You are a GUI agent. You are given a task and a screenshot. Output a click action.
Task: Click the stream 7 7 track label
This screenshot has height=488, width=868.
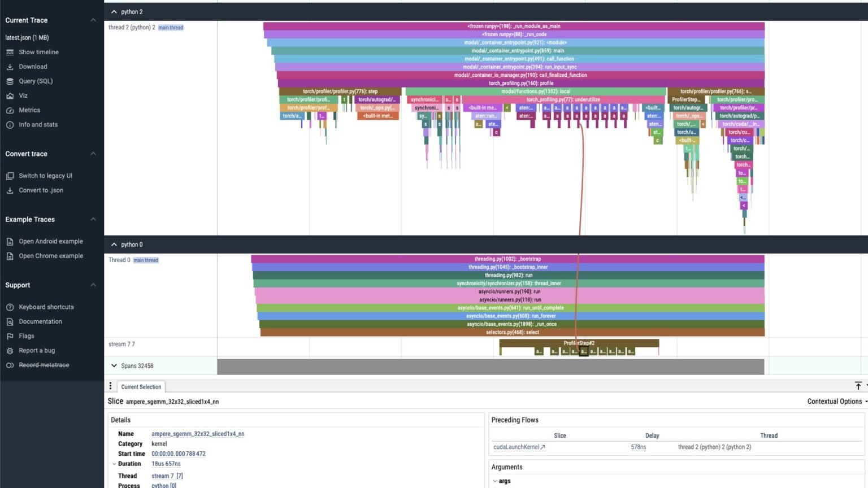121,344
